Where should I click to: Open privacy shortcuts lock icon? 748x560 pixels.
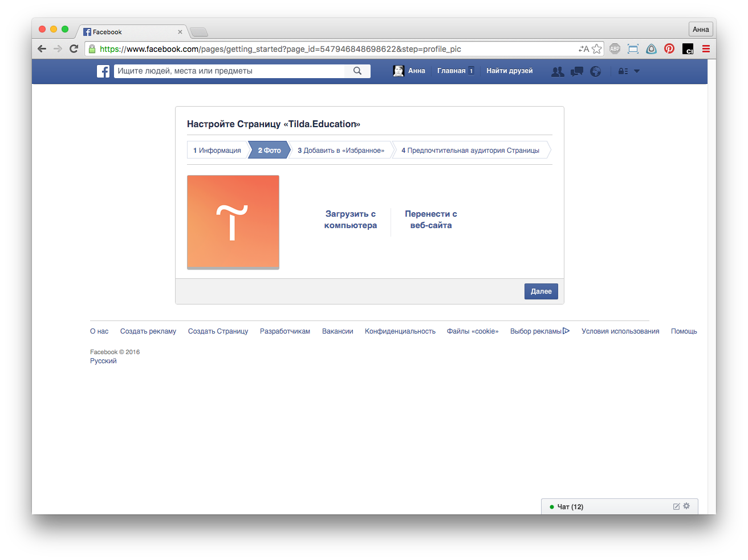pyautogui.click(x=623, y=71)
